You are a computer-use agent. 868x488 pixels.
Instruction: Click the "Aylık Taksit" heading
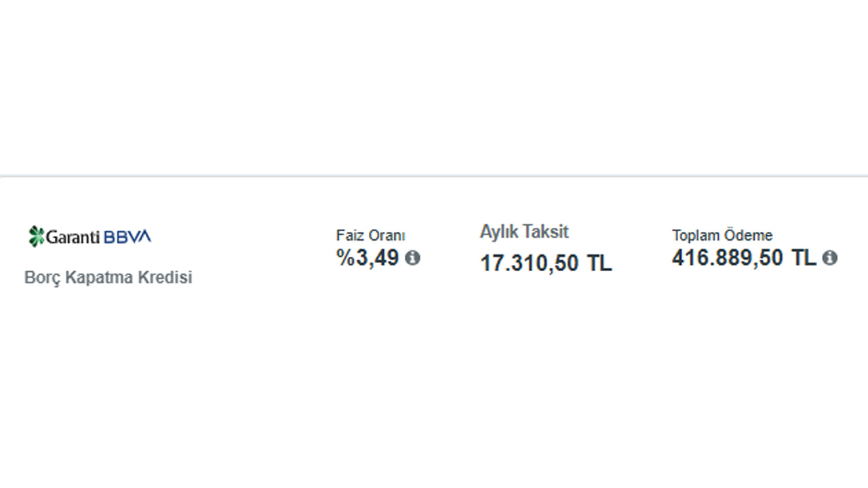pyautogui.click(x=524, y=232)
